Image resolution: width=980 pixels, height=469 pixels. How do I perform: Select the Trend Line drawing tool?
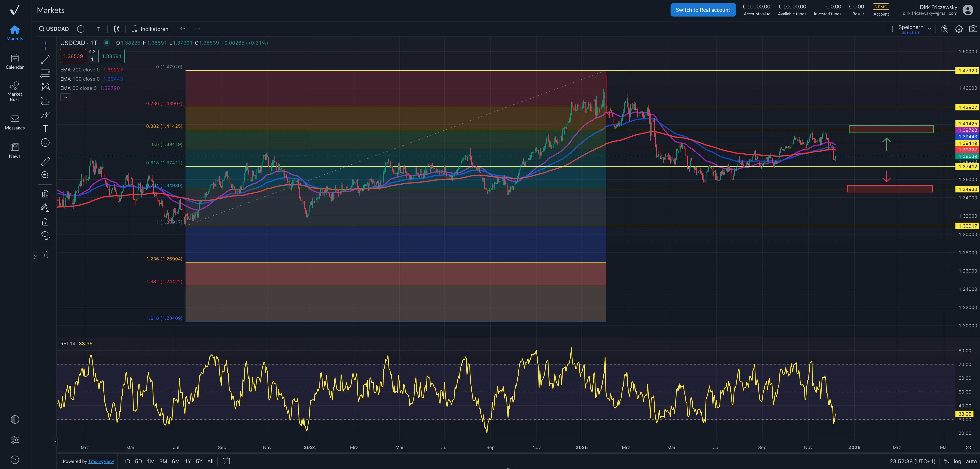coord(45,59)
